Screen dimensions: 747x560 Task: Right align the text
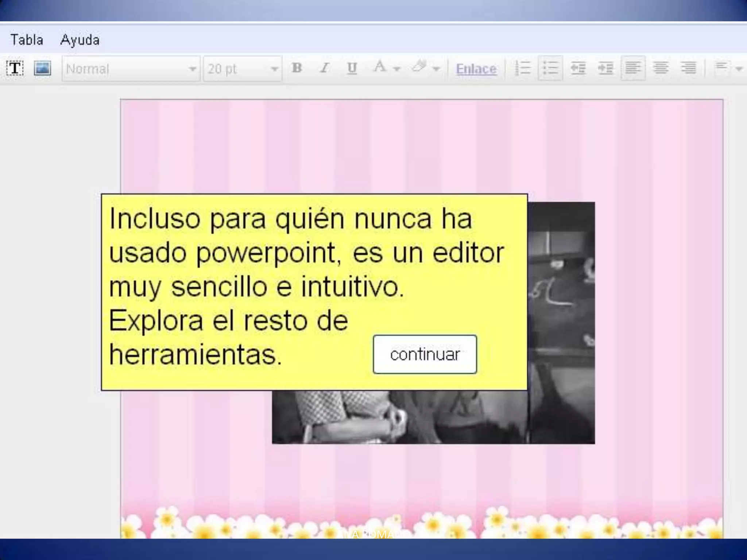[x=688, y=68]
